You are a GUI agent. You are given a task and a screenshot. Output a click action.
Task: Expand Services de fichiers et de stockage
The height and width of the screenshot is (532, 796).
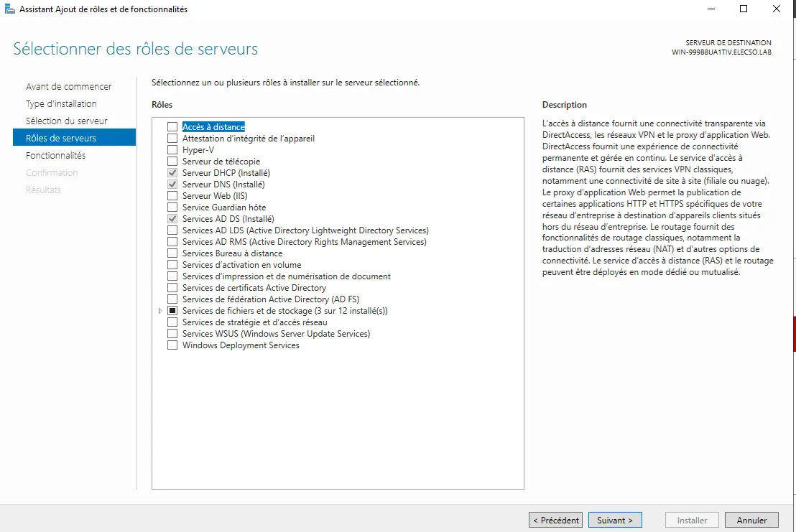[159, 311]
